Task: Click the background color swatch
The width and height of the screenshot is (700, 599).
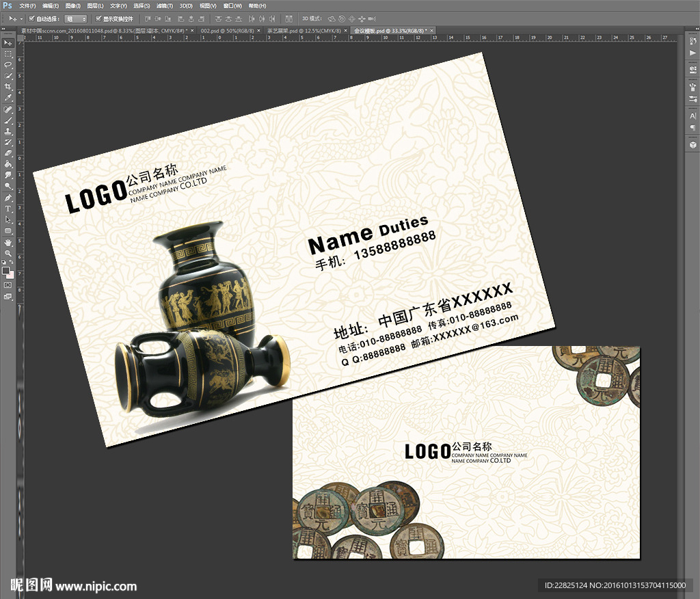Action: 11,275
